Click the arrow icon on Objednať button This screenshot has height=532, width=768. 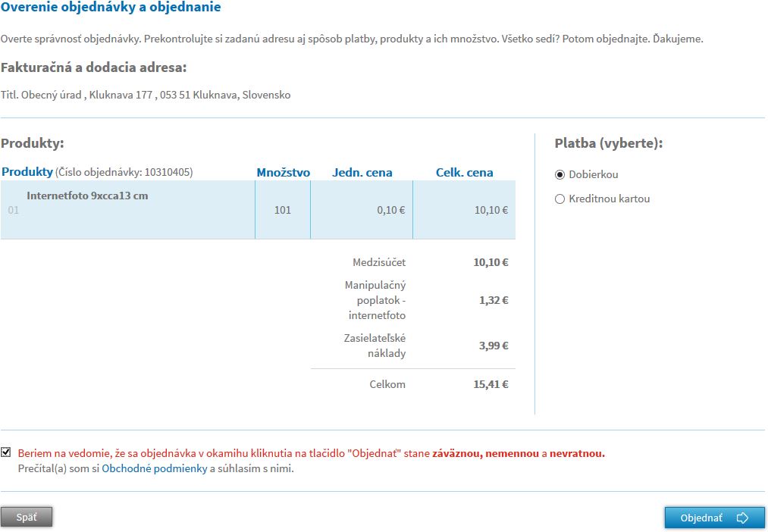[x=742, y=518]
